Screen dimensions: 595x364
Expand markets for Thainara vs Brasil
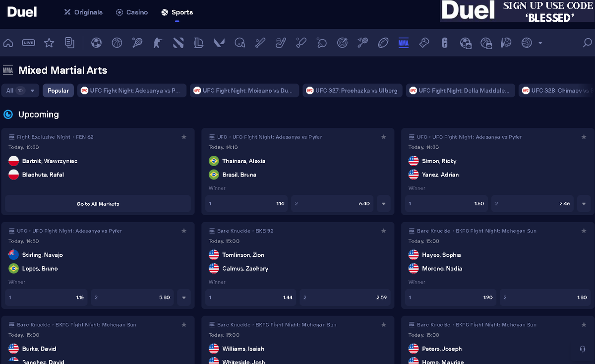tap(384, 204)
